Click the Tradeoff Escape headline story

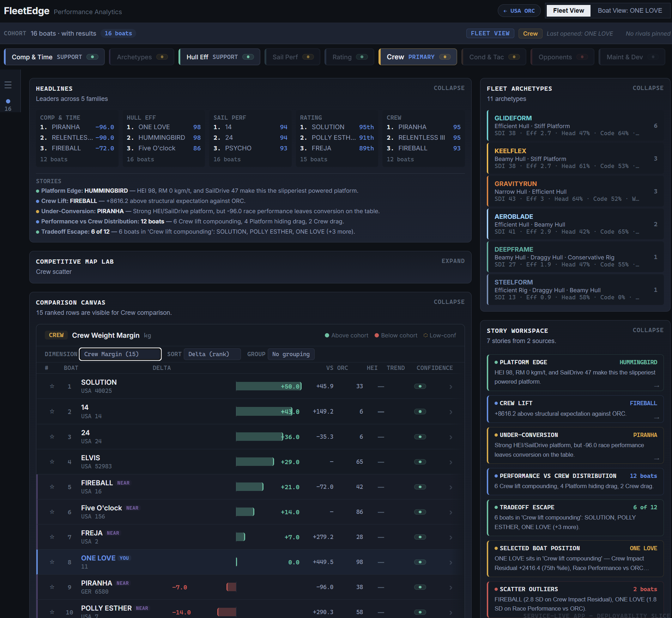point(195,232)
